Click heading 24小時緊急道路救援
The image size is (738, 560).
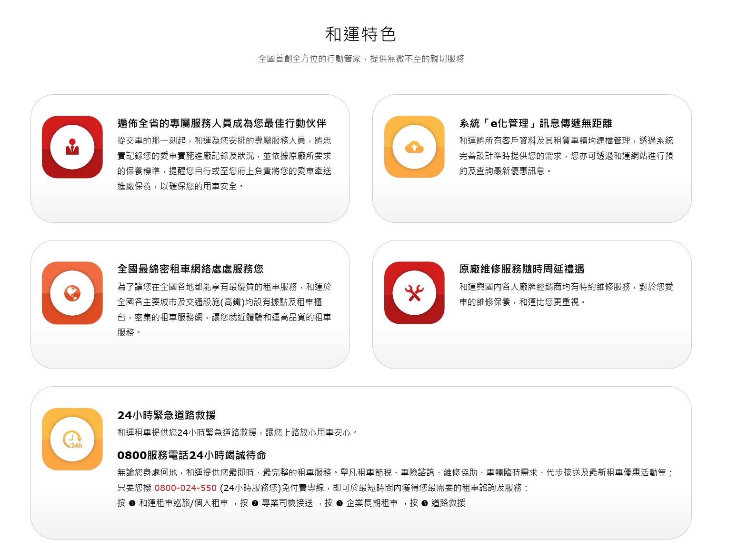click(x=167, y=415)
